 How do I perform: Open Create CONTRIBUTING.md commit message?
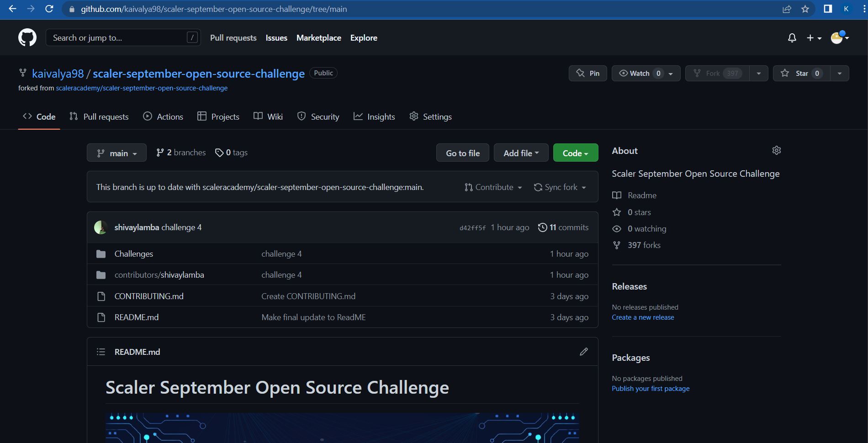308,296
